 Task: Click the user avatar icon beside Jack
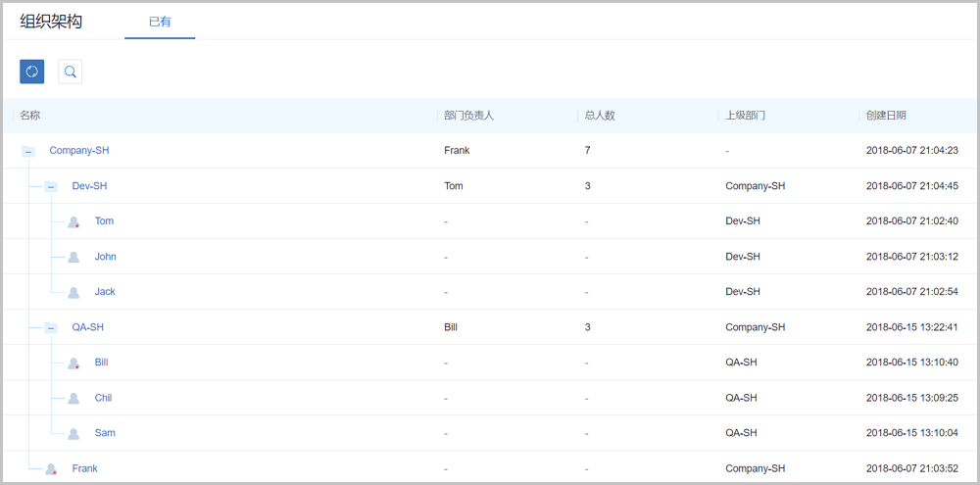click(x=73, y=293)
